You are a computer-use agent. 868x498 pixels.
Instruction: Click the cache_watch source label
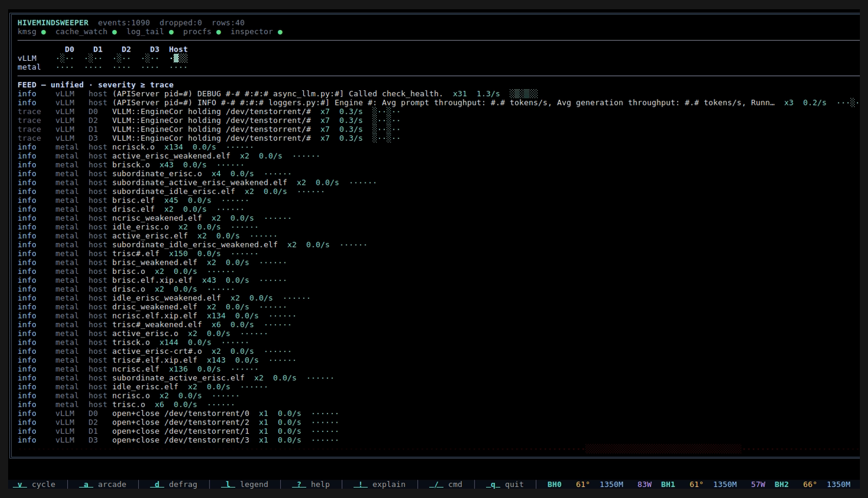click(x=82, y=32)
